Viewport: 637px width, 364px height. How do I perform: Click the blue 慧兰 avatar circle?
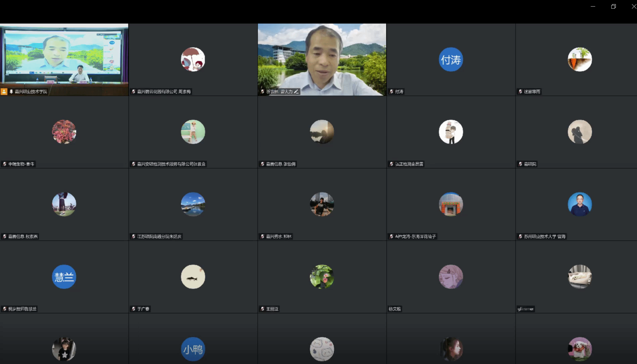(x=64, y=277)
